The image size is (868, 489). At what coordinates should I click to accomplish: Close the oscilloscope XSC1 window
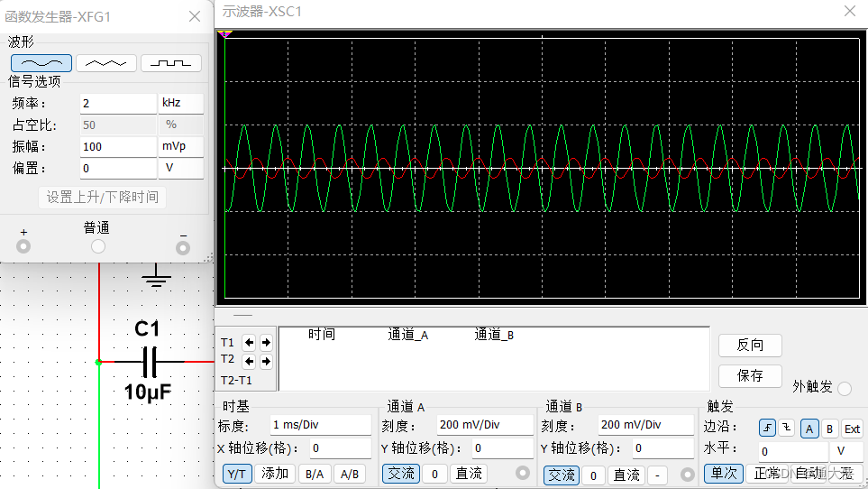pyautogui.click(x=850, y=11)
